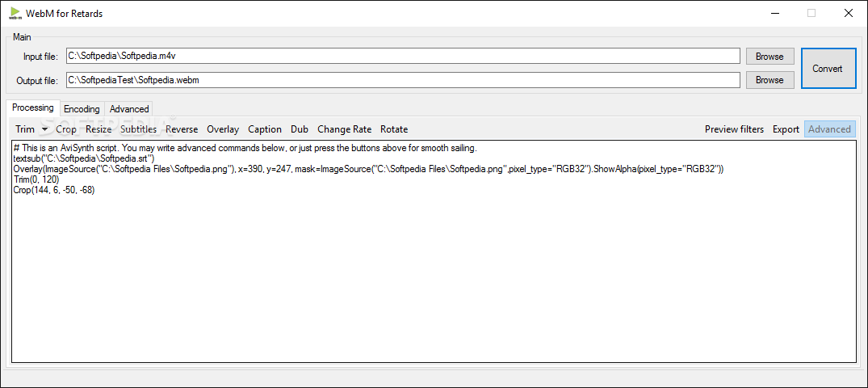Add a Resize filter
This screenshot has height=388, width=868.
coord(99,129)
